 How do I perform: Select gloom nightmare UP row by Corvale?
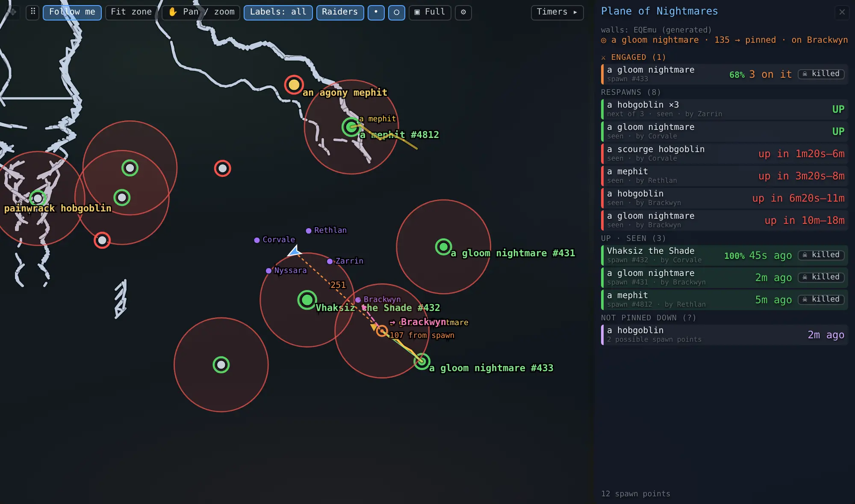pos(724,131)
